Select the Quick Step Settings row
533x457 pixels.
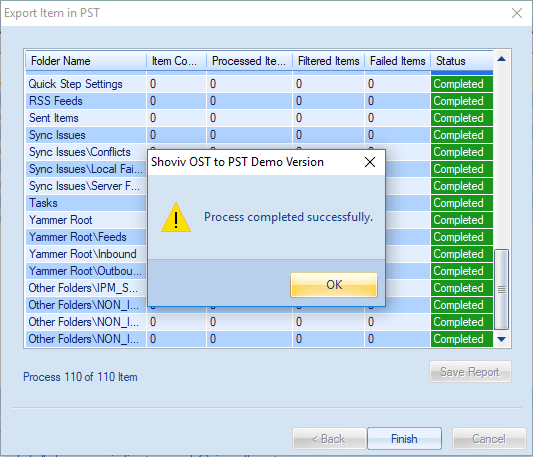pyautogui.click(x=259, y=84)
